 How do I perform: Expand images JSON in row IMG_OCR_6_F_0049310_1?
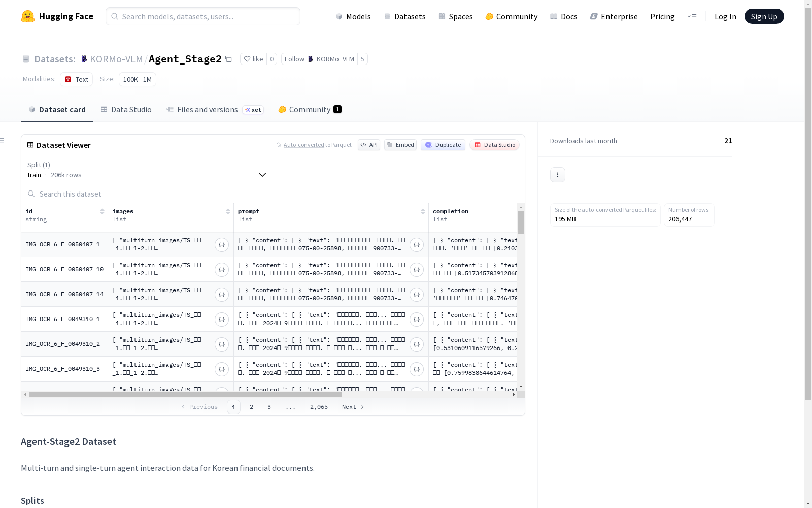coord(222,320)
